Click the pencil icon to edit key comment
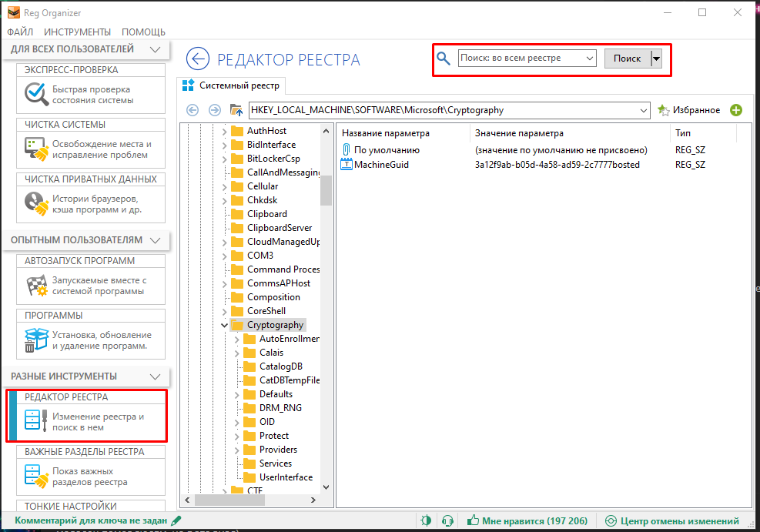Image resolution: width=760 pixels, height=532 pixels. [176, 521]
